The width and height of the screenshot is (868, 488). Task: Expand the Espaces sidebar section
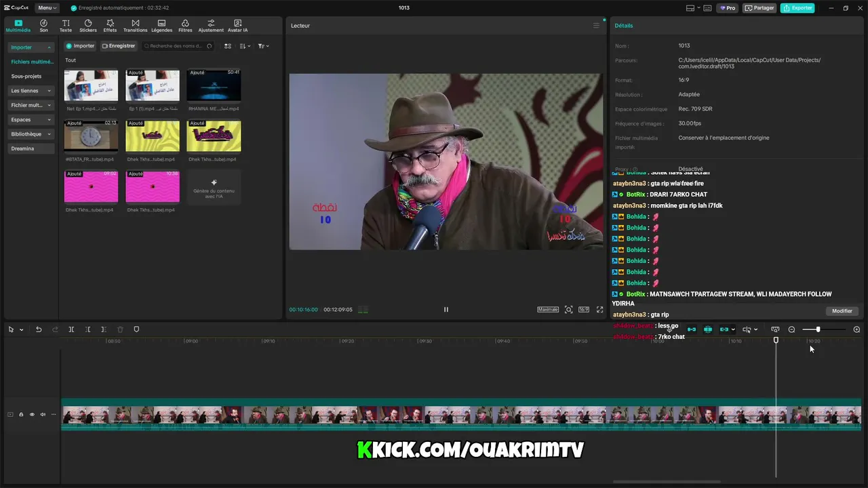coord(31,120)
